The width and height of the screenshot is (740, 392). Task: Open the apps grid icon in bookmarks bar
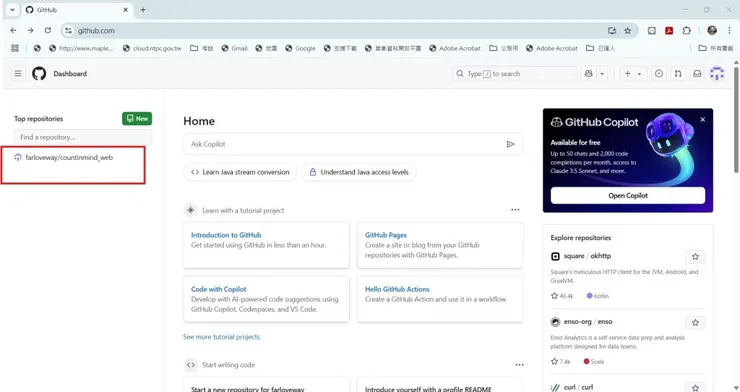(x=15, y=48)
